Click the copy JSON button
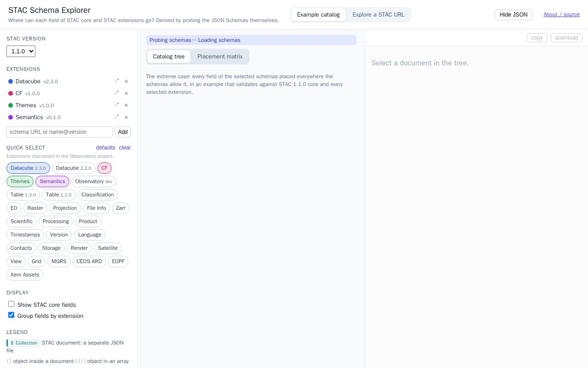Viewport: 588px width, 368px height. coord(537,38)
